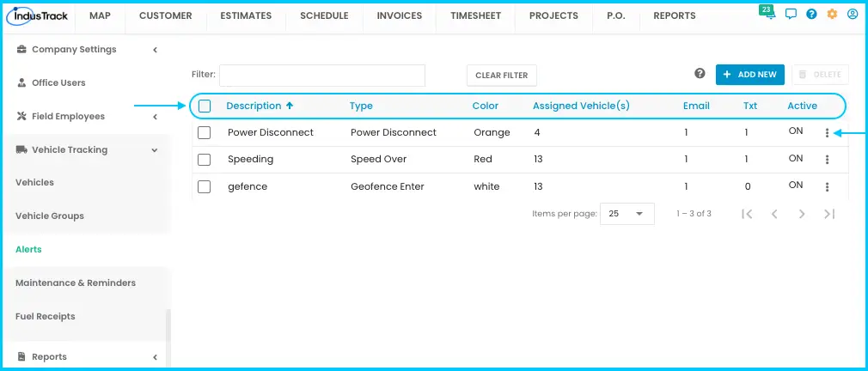Screen dimensions: 868x371
Task: Open the ESTIMATES menu
Action: (246, 16)
